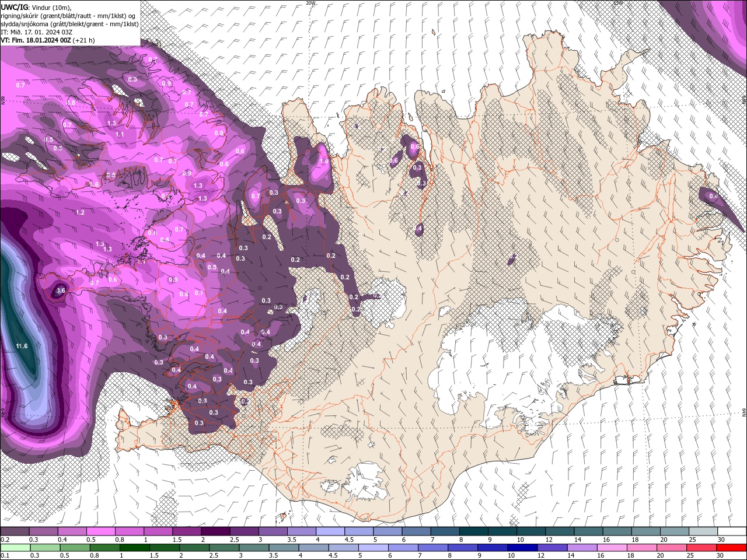This screenshot has height=560, width=747.
Task: Pick the magenta-purple 1.5 swatch in top legend row
Action: (x=186, y=531)
